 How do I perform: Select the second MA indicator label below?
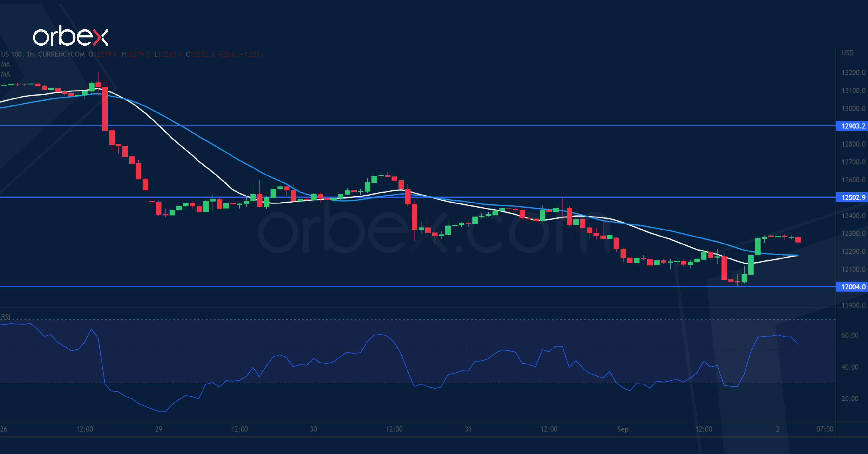pyautogui.click(x=5, y=74)
